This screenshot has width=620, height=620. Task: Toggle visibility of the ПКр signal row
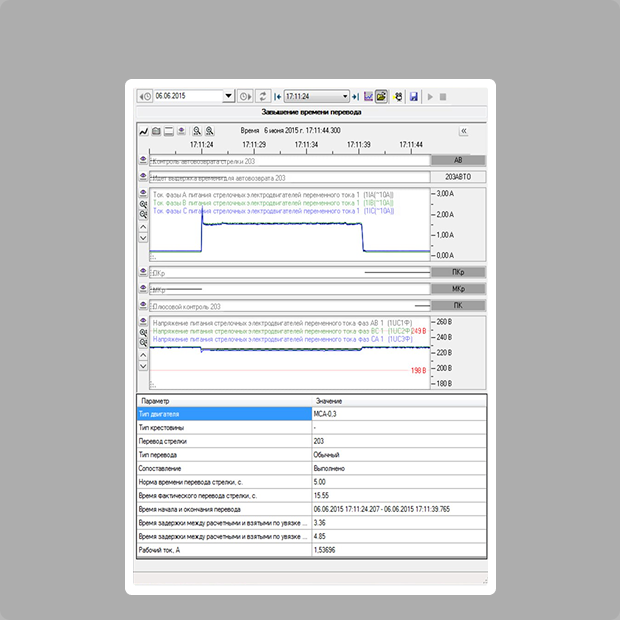(x=143, y=271)
